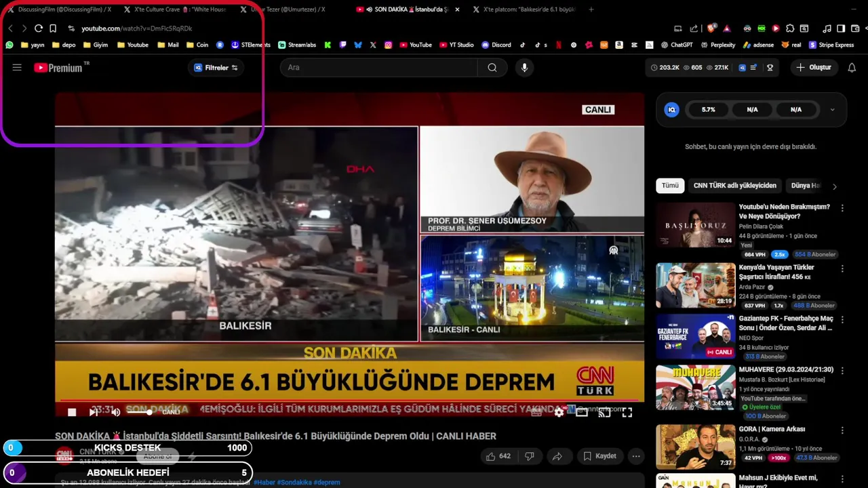
Task: Reload the page with the refresh icon
Action: tap(39, 28)
